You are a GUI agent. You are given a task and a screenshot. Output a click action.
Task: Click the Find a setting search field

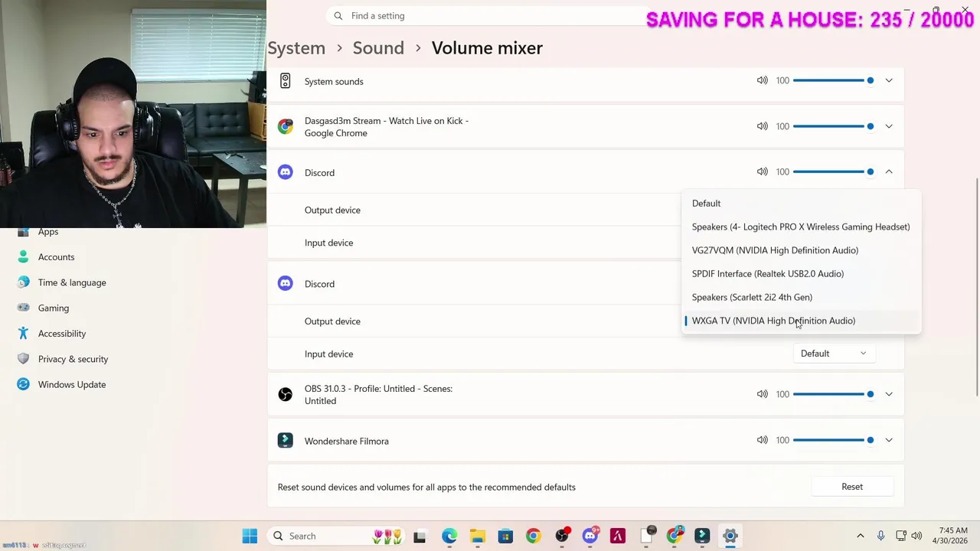[490, 16]
